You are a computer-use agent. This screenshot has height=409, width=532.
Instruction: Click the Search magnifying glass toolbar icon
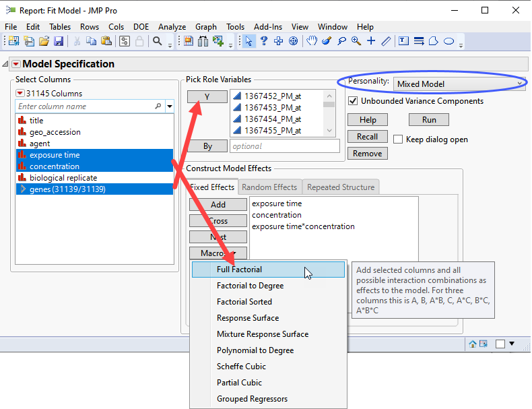157,41
